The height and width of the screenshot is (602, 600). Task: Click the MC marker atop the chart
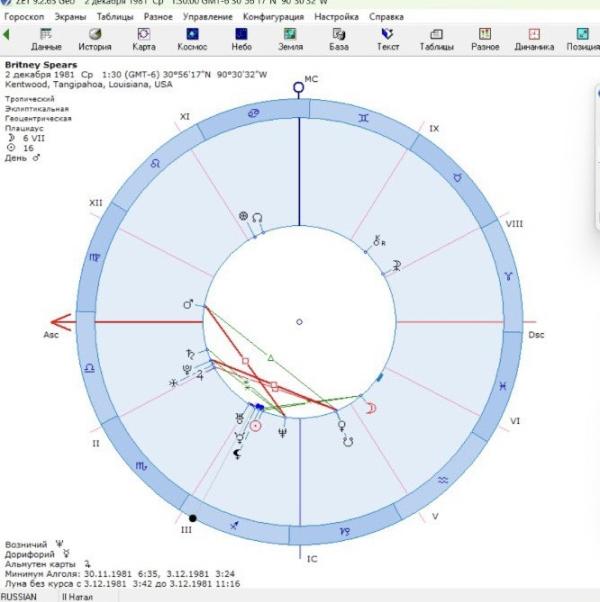pos(299,87)
